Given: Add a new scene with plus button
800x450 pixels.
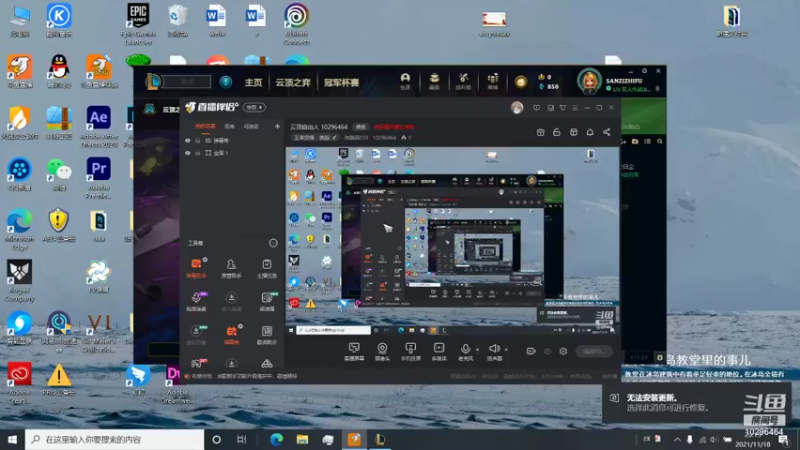Looking at the screenshot, I should 277,126.
